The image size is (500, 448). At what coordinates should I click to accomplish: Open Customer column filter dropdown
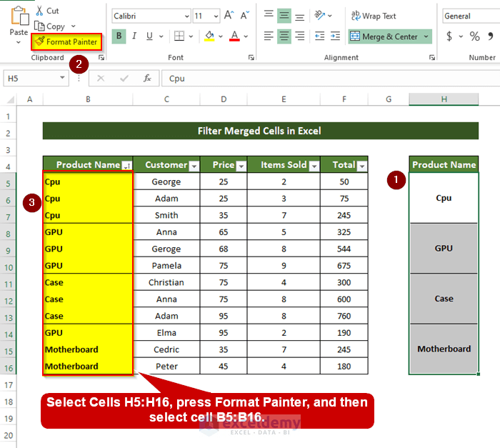(x=194, y=166)
